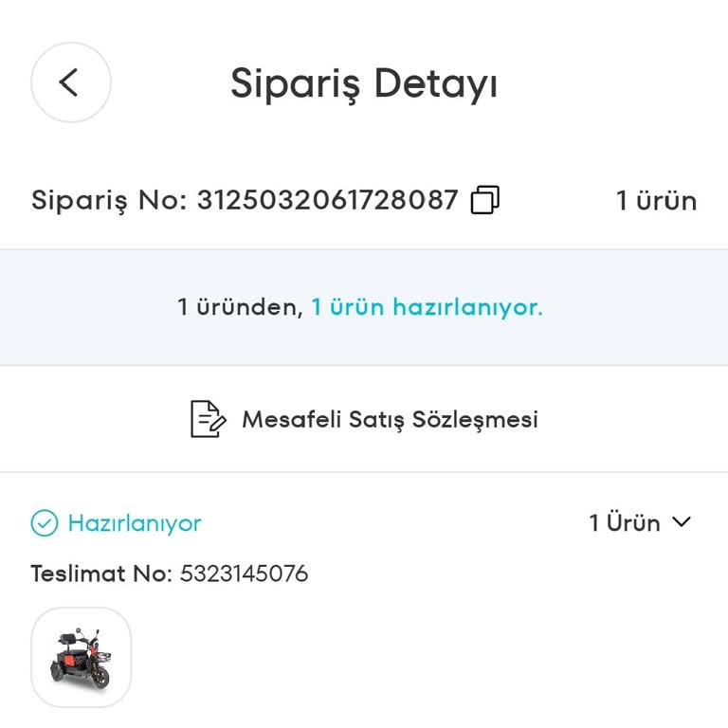Screen dimensions: 728x728
Task: Click the "1 üründen," banner text
Action: click(240, 307)
